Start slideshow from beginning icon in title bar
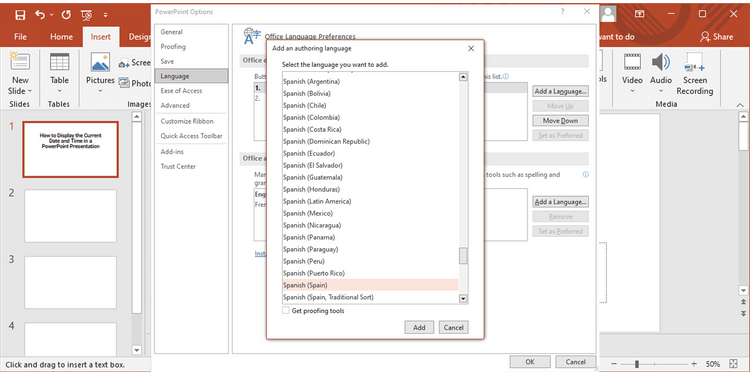Viewport: 750px width, 375px height. [x=87, y=15]
